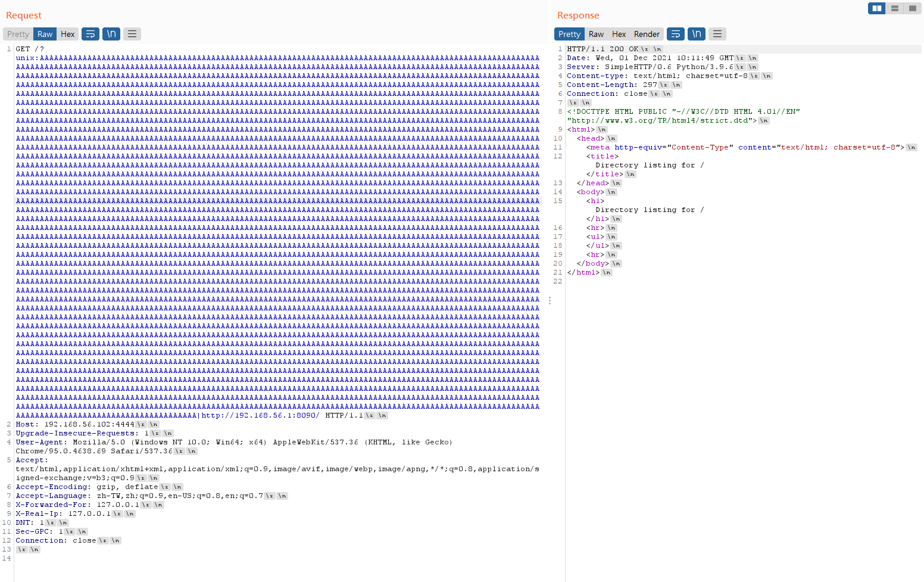Toggle Hex view for the request
Image resolution: width=924 pixels, height=582 pixels.
(x=67, y=33)
